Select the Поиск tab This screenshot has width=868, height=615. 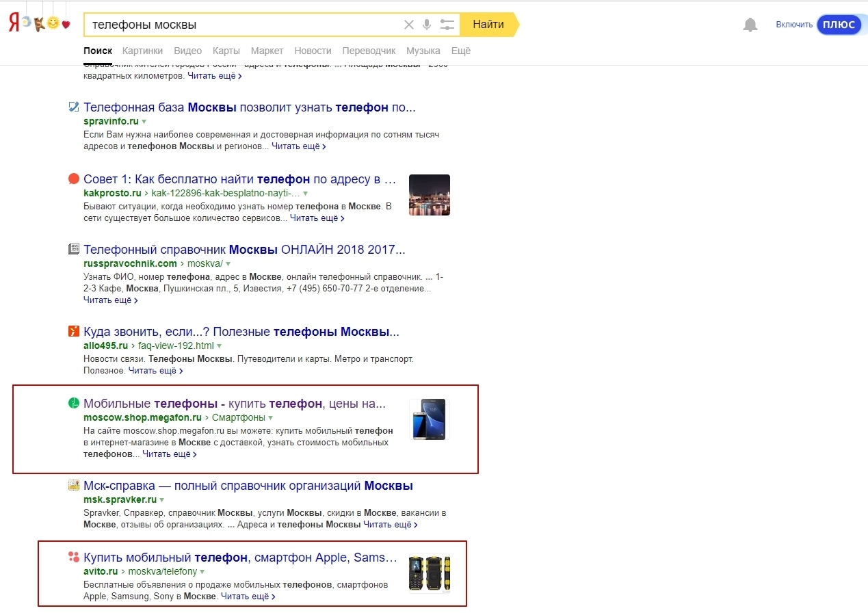[x=98, y=51]
